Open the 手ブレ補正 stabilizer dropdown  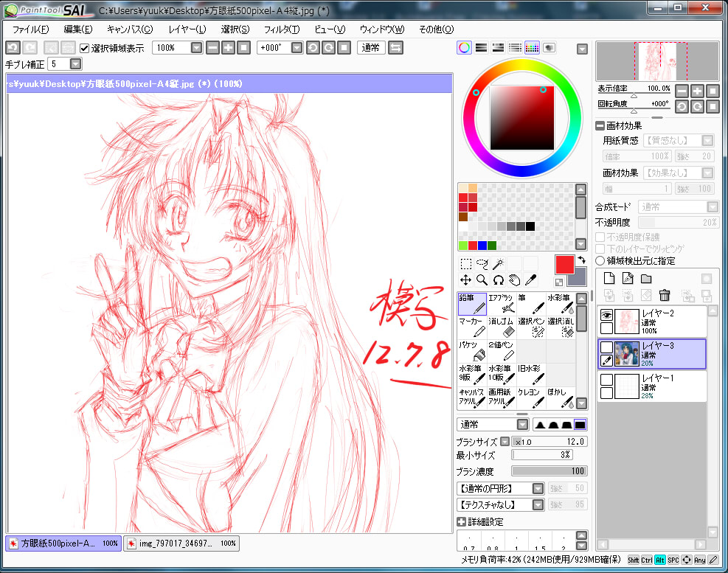point(76,64)
